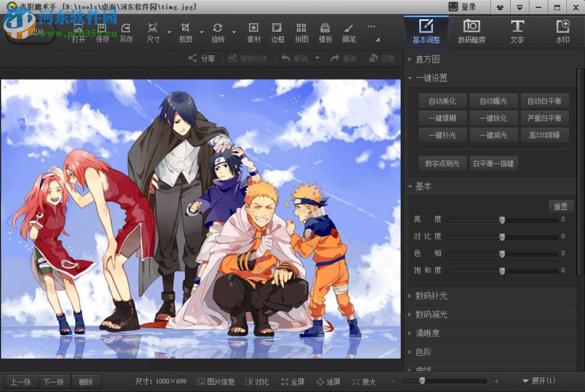Apply 一键补光
Viewport: 585px width, 392px height.
pyautogui.click(x=442, y=135)
